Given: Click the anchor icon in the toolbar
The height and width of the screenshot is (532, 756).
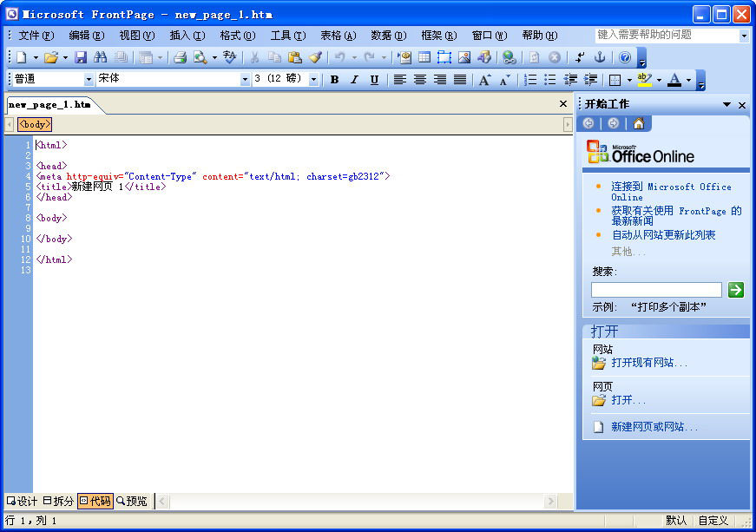Looking at the screenshot, I should coord(600,58).
